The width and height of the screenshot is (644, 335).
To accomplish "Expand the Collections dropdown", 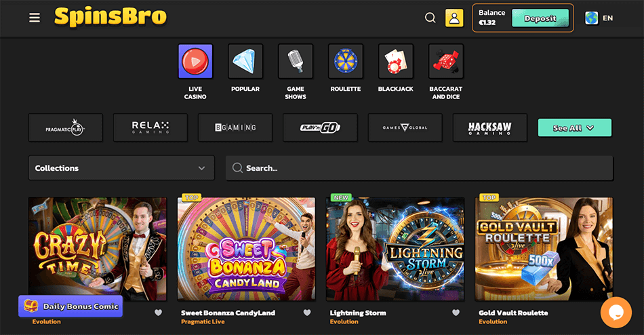I will click(x=121, y=168).
